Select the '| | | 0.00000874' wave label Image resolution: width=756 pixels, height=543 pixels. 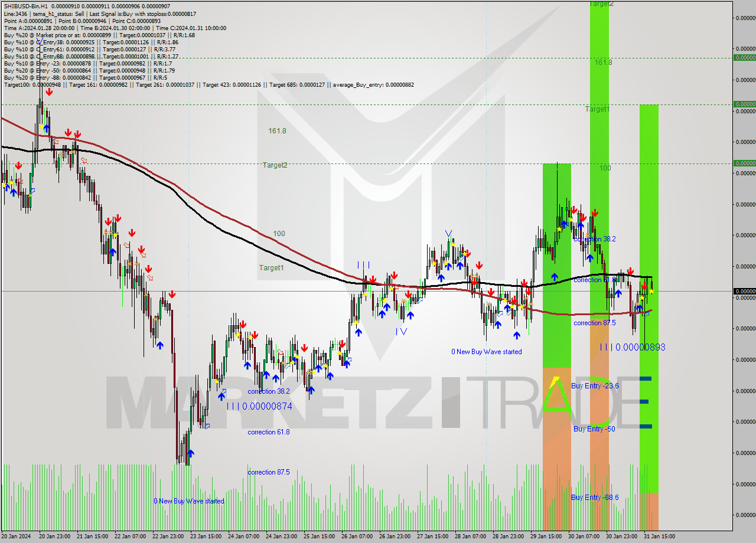click(x=259, y=407)
